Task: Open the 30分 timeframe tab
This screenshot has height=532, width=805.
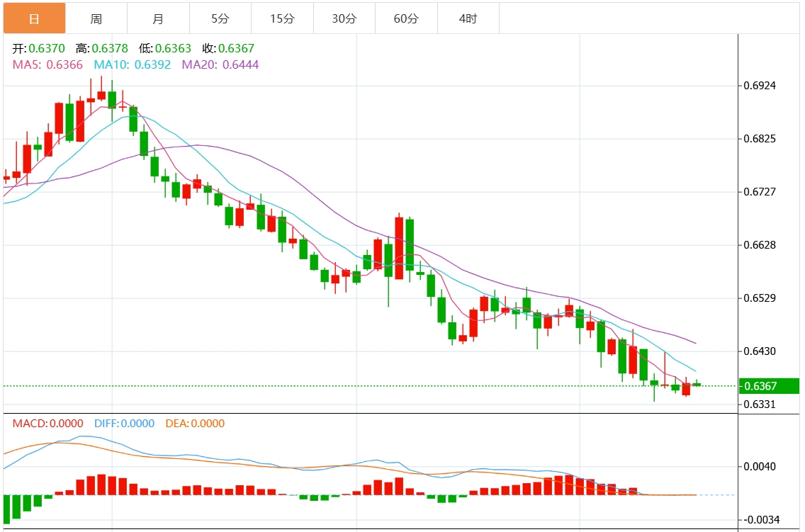Action: (344, 18)
